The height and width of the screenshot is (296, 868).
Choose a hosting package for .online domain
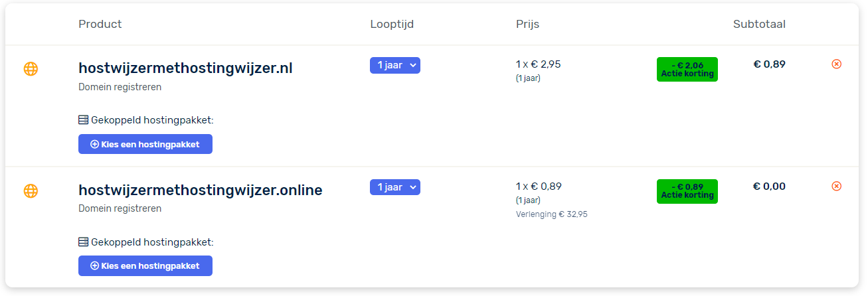tap(145, 265)
